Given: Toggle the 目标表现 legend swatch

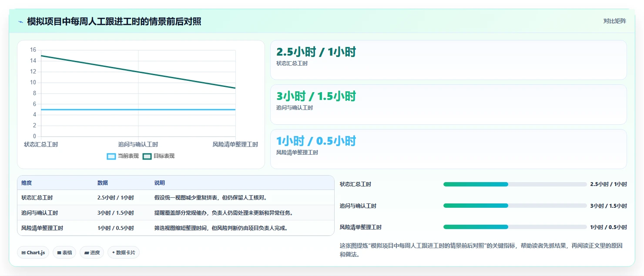Looking at the screenshot, I should (x=147, y=156).
